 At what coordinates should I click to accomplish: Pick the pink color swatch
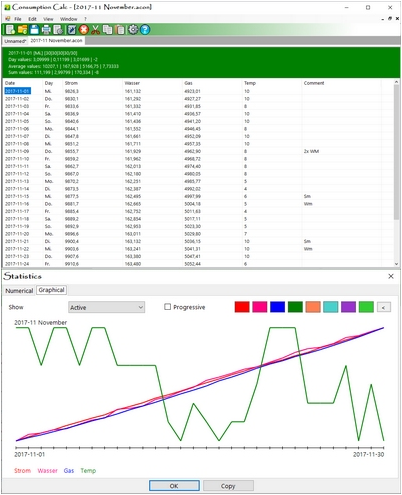tap(260, 307)
